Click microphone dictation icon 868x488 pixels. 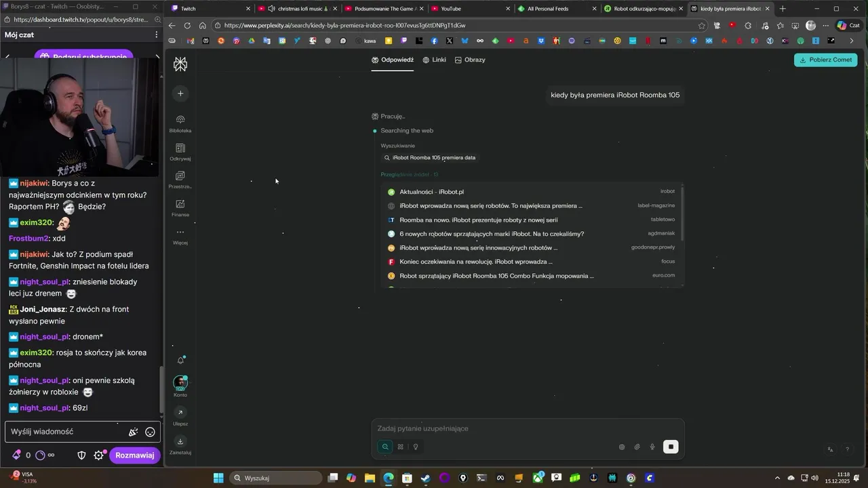652,447
